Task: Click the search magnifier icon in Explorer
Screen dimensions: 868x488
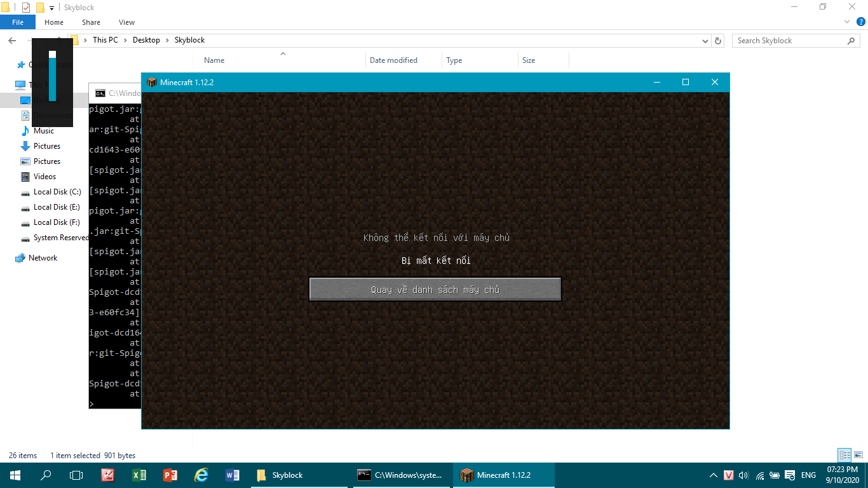Action: pos(852,41)
